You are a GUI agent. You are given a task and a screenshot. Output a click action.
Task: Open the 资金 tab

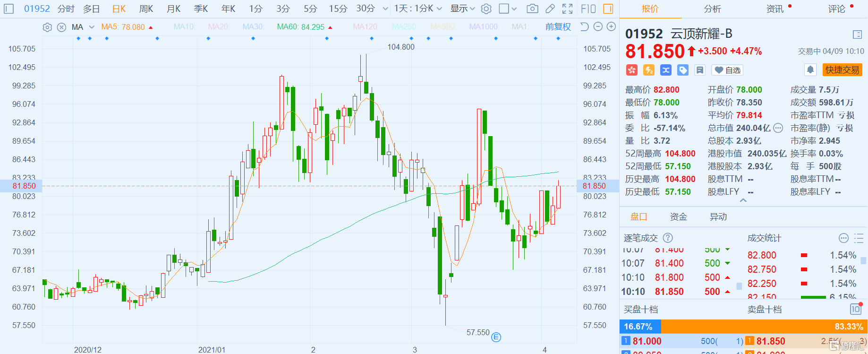(678, 217)
